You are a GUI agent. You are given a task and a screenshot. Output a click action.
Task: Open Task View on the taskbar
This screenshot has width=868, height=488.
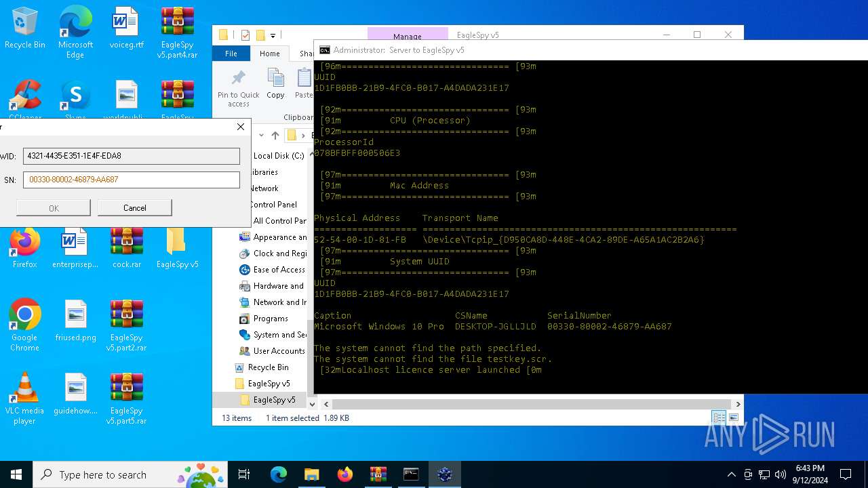tap(244, 474)
